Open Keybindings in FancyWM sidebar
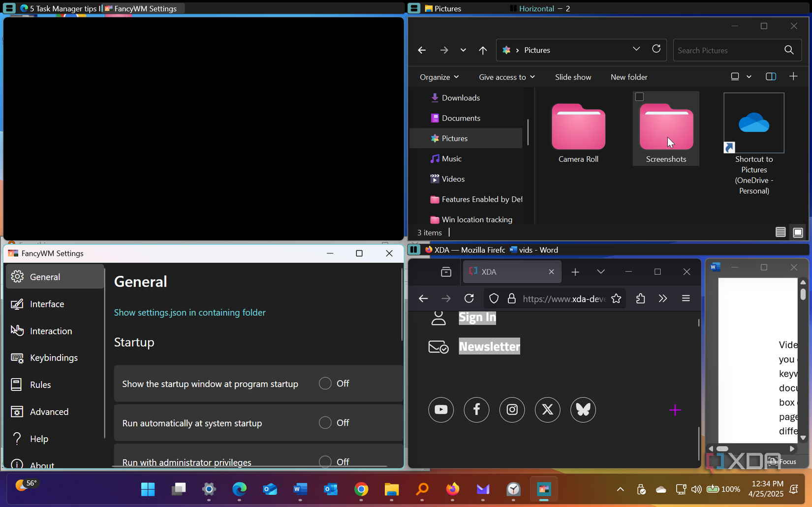Screen dimensions: 812x507 (54, 358)
